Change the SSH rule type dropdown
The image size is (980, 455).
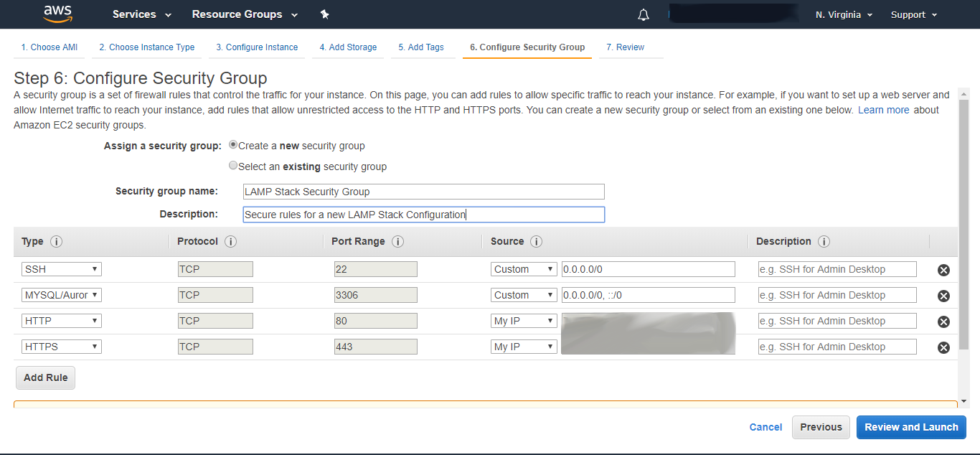pos(62,269)
